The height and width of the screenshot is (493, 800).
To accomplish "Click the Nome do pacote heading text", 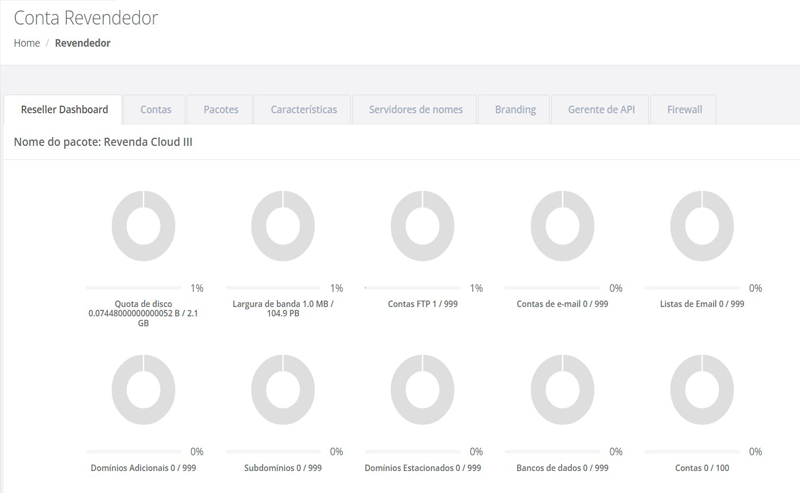I will [103, 143].
